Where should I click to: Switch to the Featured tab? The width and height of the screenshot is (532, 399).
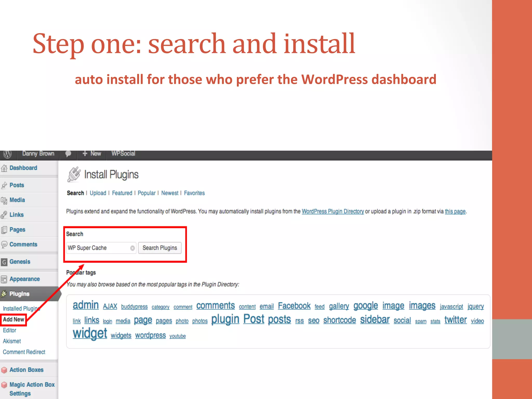pyautogui.click(x=122, y=193)
